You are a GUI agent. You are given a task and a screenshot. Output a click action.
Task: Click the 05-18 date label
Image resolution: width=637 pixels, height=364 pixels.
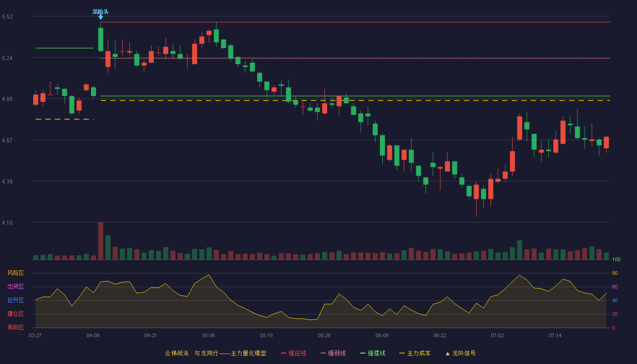coord(266,335)
